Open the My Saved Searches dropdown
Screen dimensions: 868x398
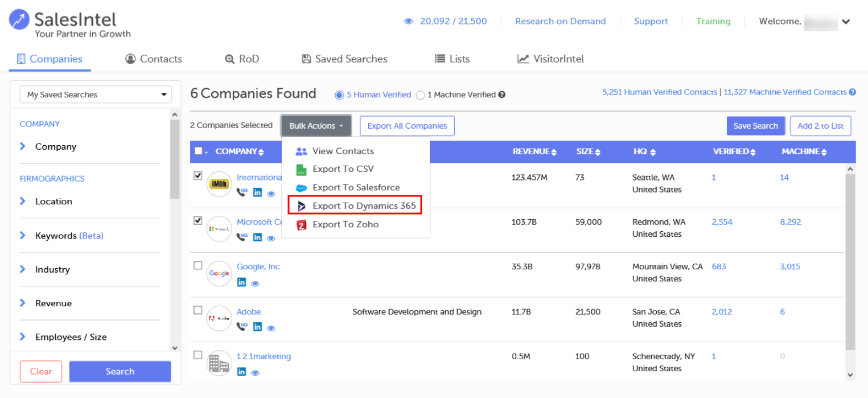96,95
